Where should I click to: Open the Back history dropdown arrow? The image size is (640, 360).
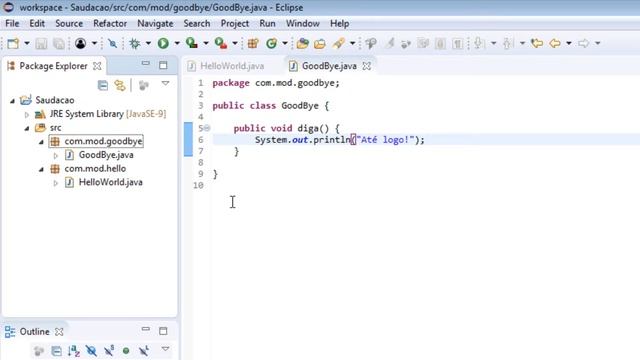569,43
